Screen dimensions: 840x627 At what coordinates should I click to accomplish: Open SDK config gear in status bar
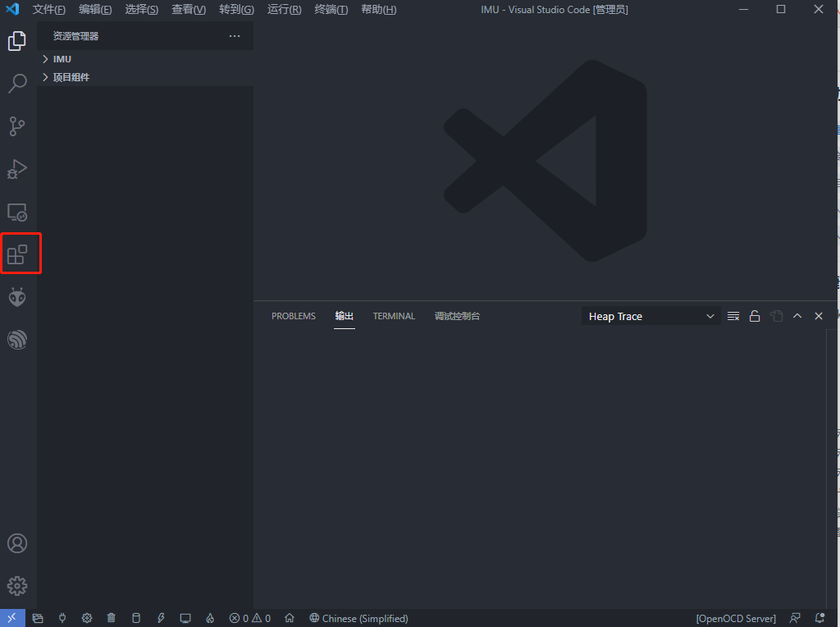coord(87,618)
